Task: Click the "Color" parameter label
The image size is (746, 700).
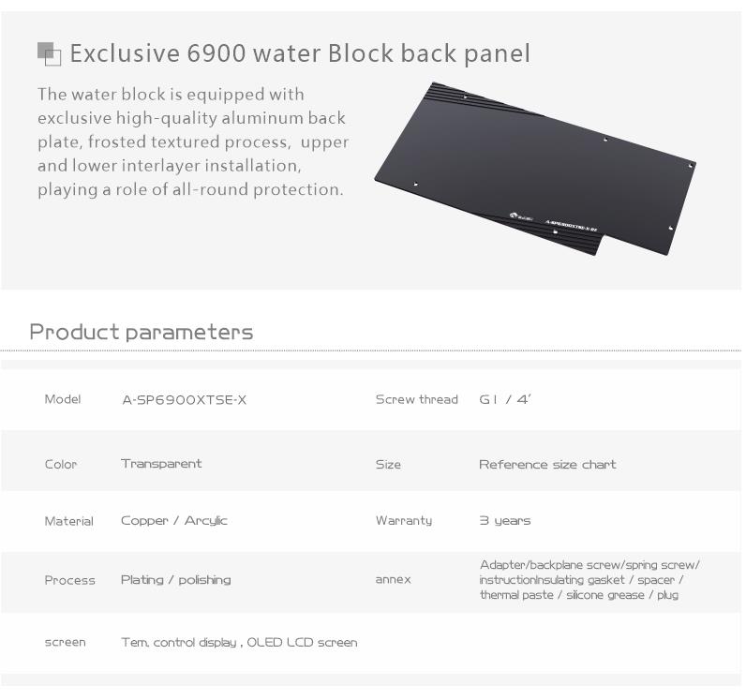Action: click(61, 465)
